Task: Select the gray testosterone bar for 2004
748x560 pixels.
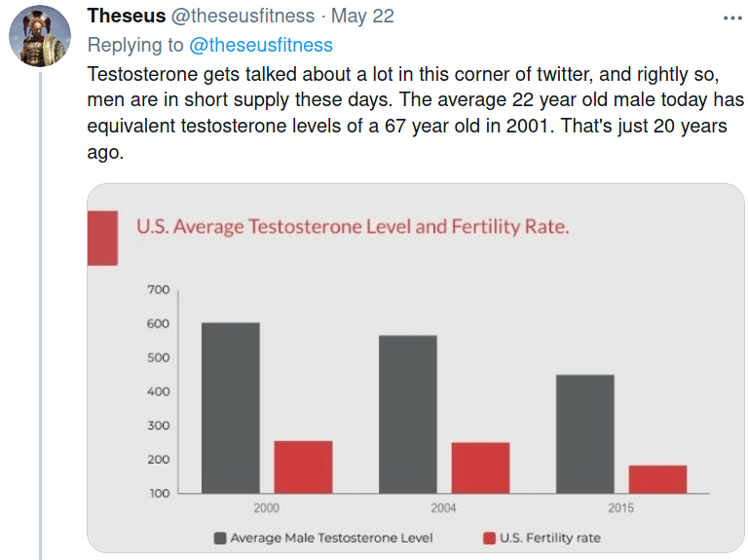Action: point(407,414)
